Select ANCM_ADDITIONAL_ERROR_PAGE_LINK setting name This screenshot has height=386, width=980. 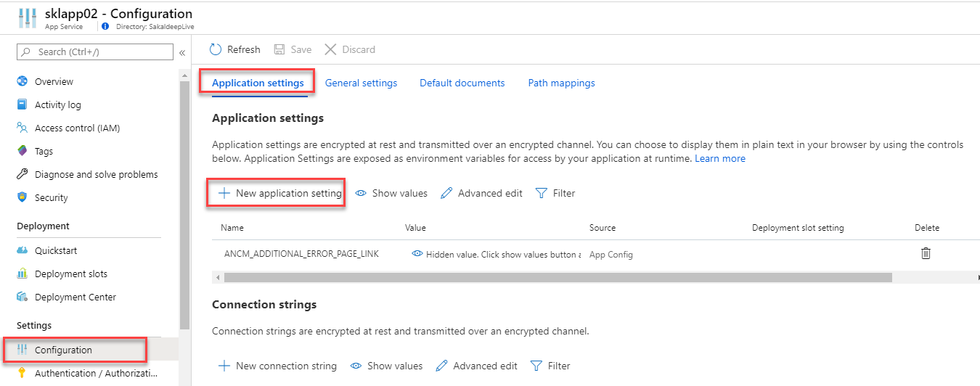click(301, 254)
